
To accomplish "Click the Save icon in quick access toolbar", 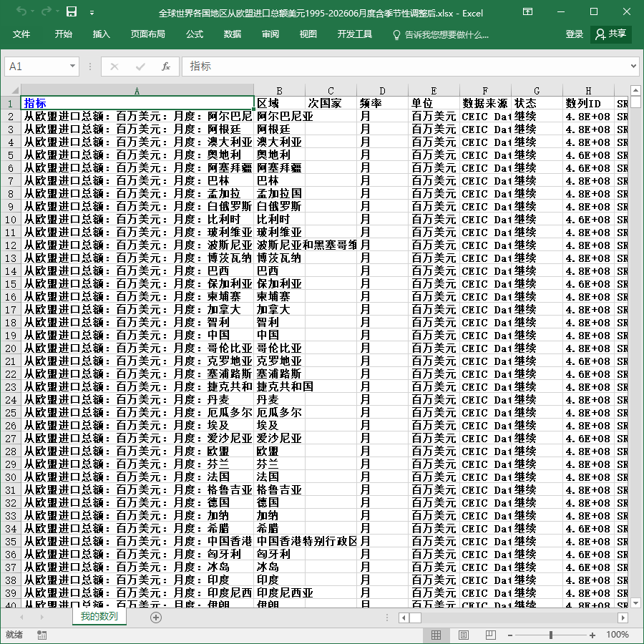I will click(x=72, y=11).
